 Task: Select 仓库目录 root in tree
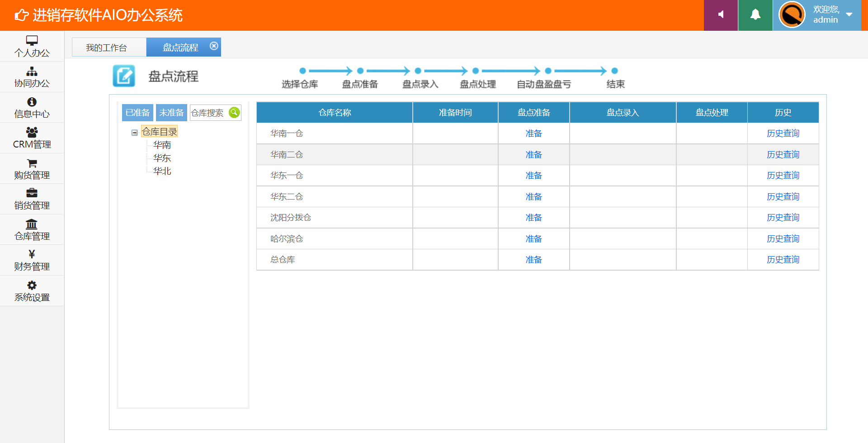[x=159, y=132]
